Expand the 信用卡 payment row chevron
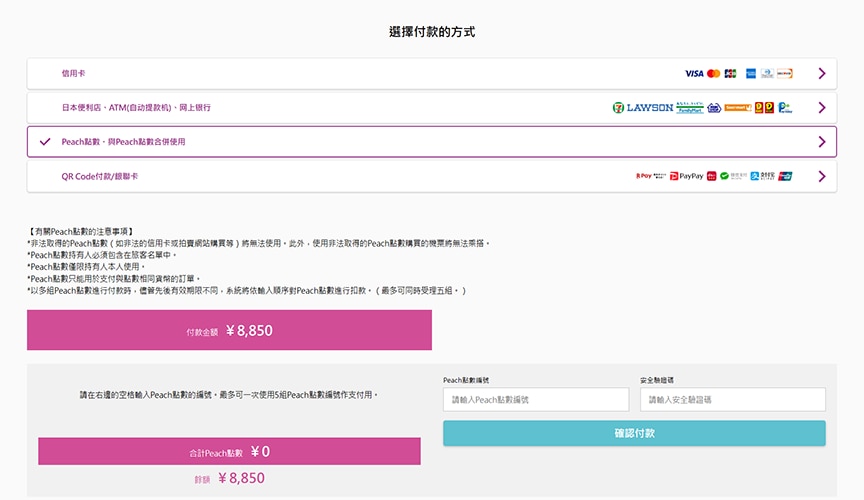 [x=822, y=73]
